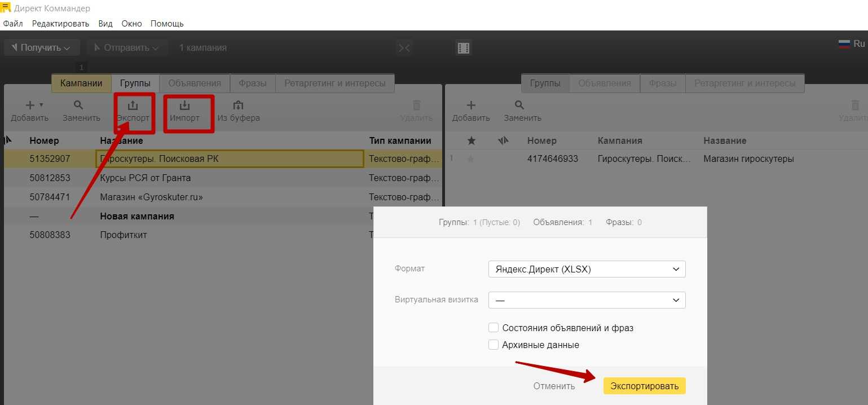This screenshot has width=868, height=405.
Task: Open the 'Редактировать' menu
Action: (60, 24)
